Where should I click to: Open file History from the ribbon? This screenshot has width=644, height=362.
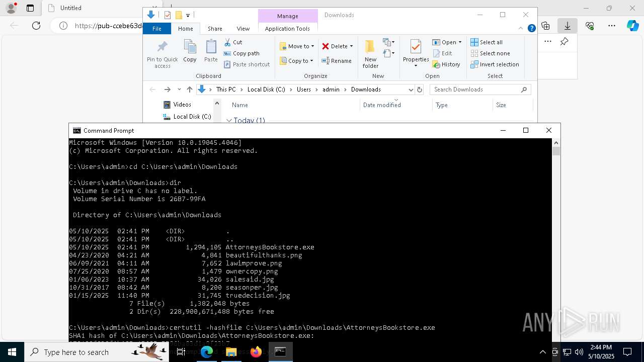(x=446, y=64)
